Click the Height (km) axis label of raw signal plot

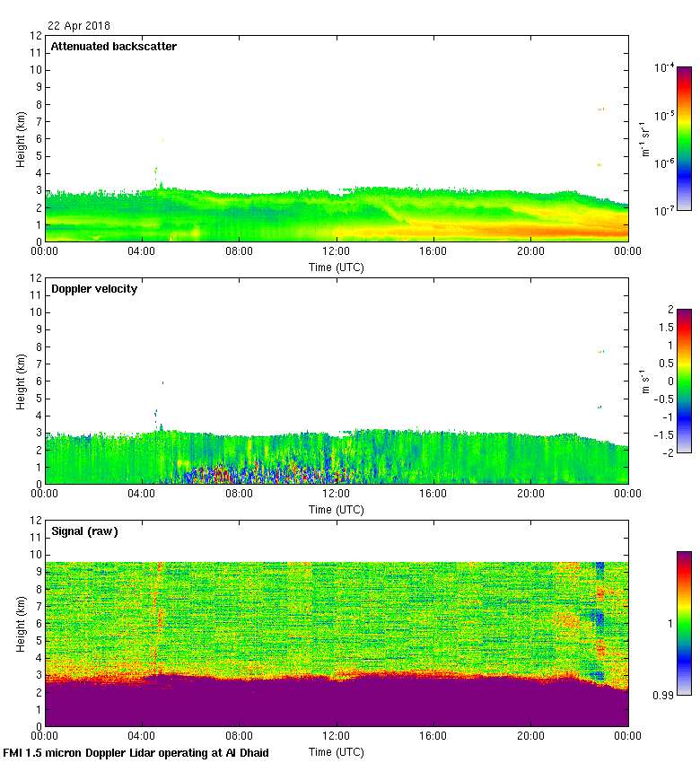[x=20, y=623]
